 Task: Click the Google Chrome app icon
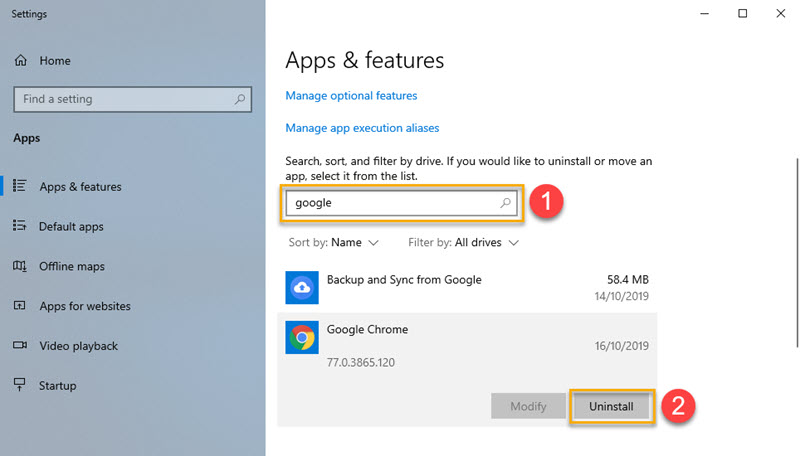(x=302, y=337)
